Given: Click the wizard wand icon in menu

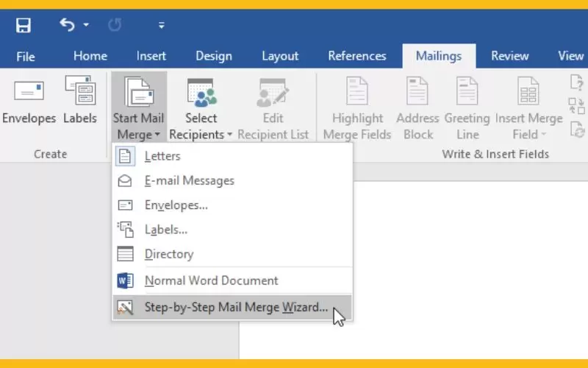Looking at the screenshot, I should pyautogui.click(x=125, y=307).
